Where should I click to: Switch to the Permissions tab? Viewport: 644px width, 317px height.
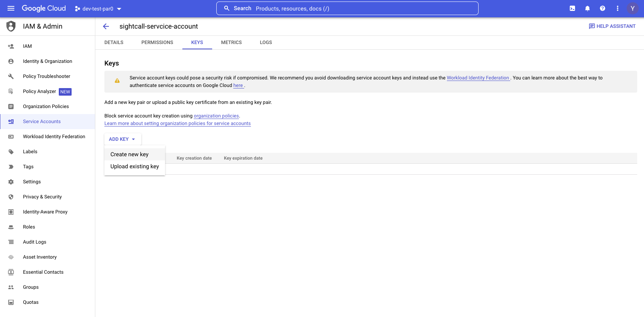(x=157, y=43)
